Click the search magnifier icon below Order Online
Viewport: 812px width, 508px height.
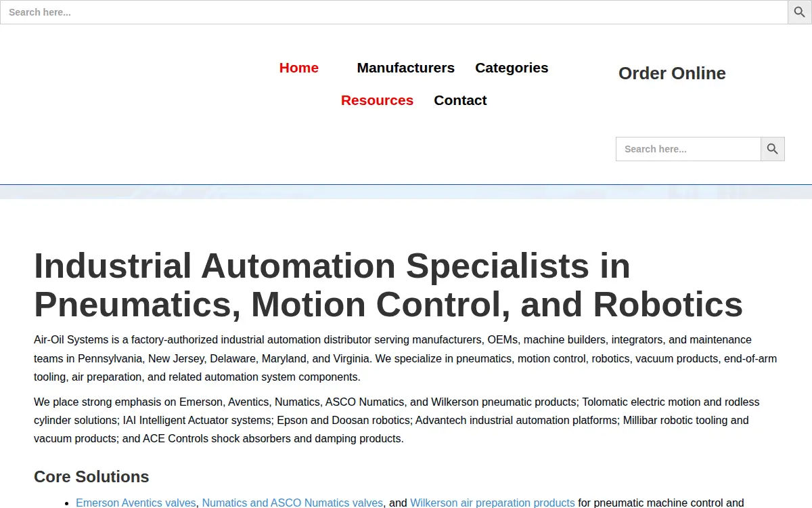(773, 149)
